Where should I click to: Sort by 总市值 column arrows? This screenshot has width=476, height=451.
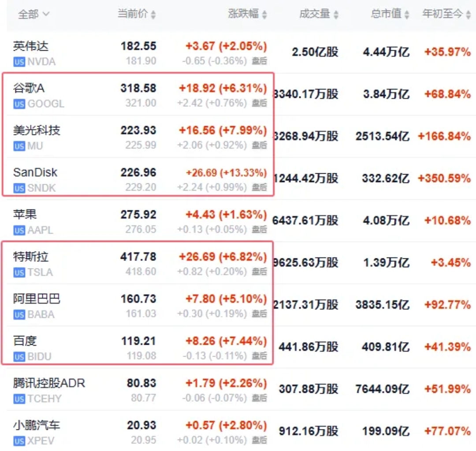[x=407, y=15]
